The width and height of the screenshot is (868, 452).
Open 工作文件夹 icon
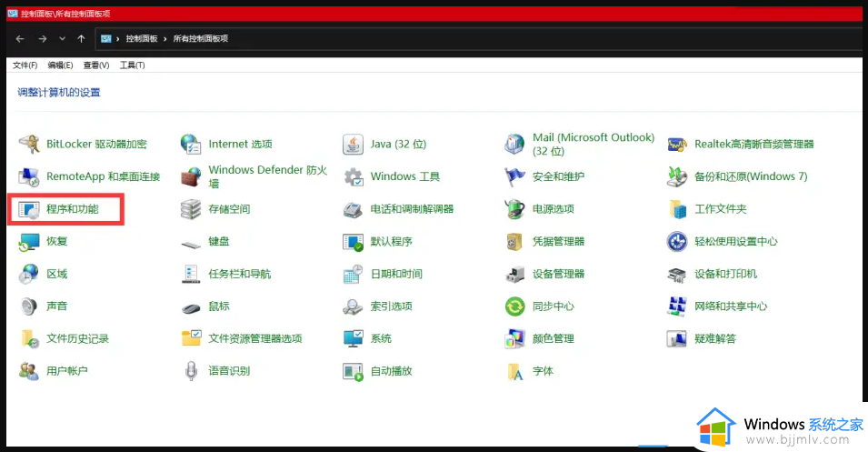(x=677, y=209)
